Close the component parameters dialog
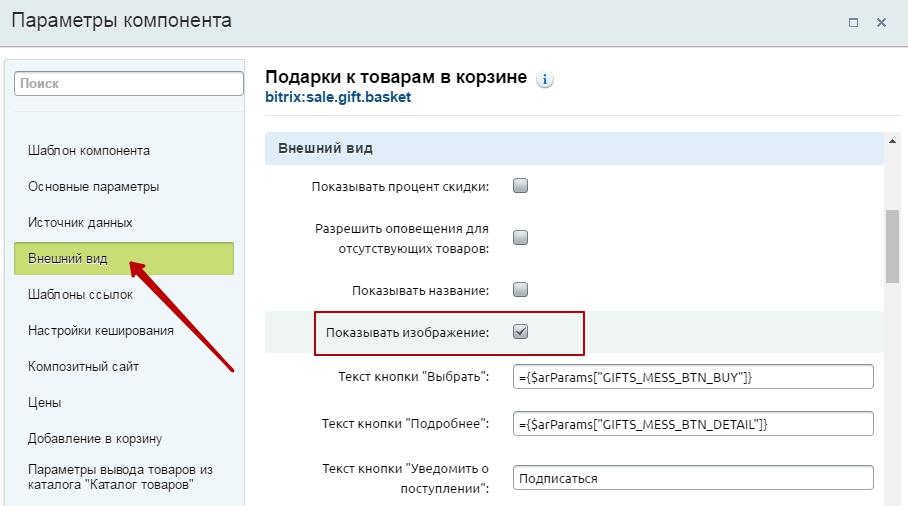908x506 pixels. point(881,21)
